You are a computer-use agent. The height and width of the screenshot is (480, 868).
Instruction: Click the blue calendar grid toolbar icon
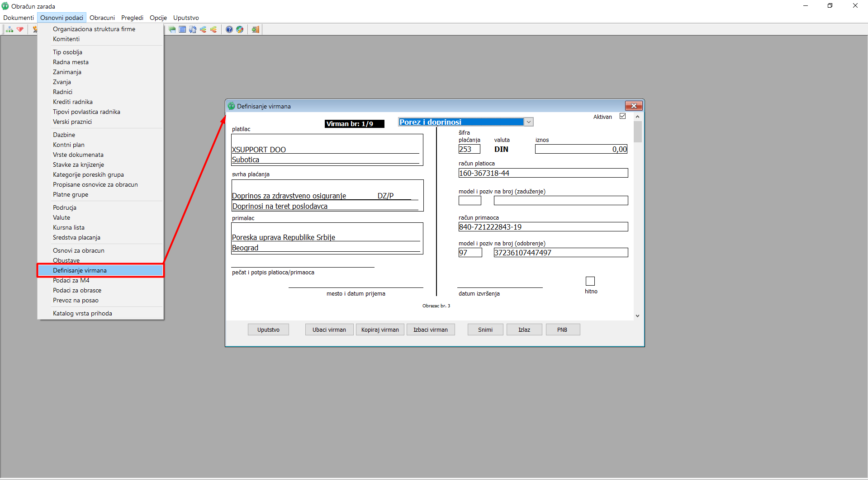(x=182, y=29)
